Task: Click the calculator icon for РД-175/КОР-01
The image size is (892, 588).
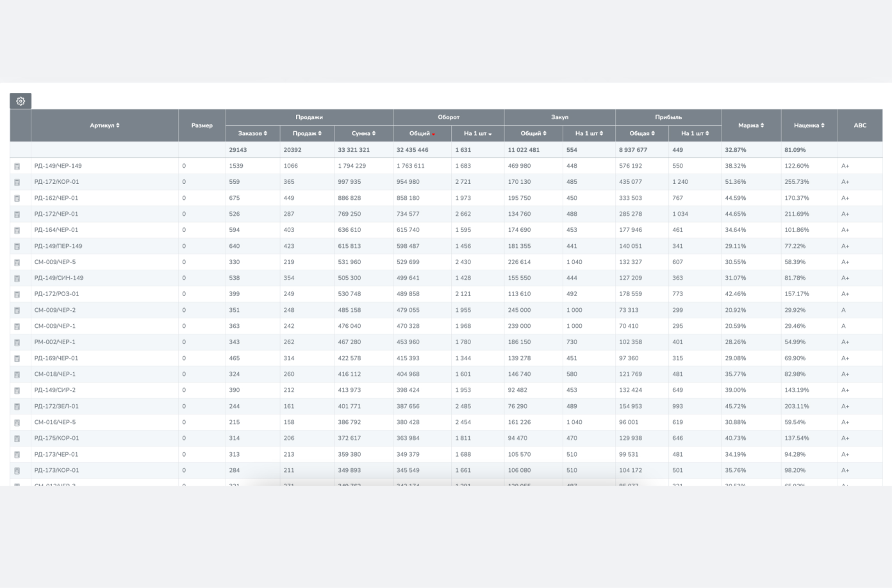Action: click(17, 439)
